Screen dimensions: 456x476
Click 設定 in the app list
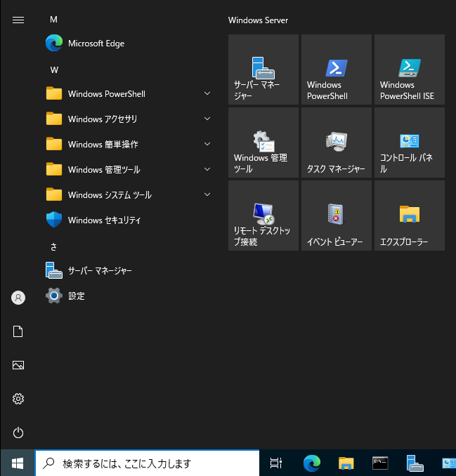pos(76,296)
